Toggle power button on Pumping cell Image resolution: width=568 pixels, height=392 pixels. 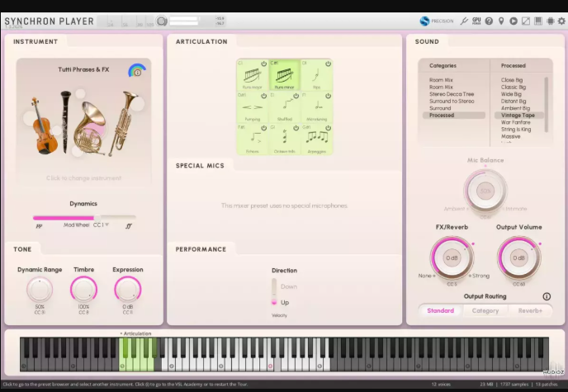pyautogui.click(x=263, y=96)
